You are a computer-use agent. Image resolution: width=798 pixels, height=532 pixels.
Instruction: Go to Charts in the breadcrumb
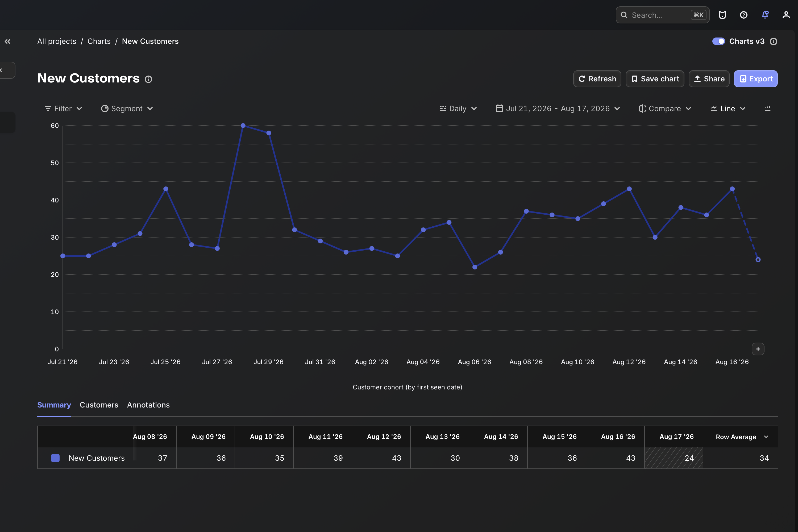tap(99, 41)
